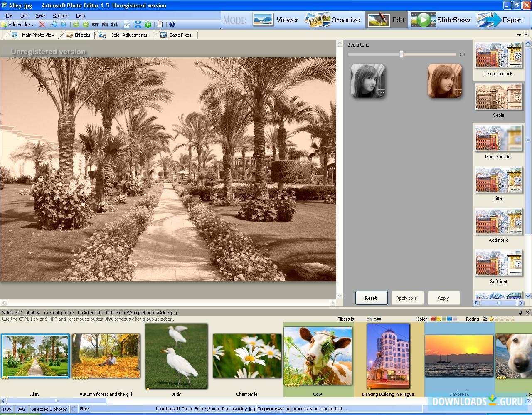Select the Dancing Building in Prague thumbnail
Image resolution: width=532 pixels, height=415 pixels.
(388, 356)
